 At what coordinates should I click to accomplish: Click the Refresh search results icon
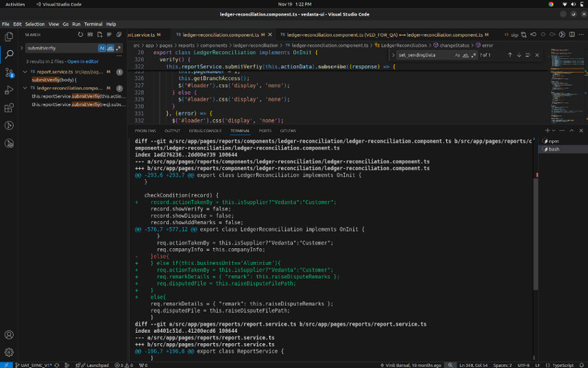[81, 35]
